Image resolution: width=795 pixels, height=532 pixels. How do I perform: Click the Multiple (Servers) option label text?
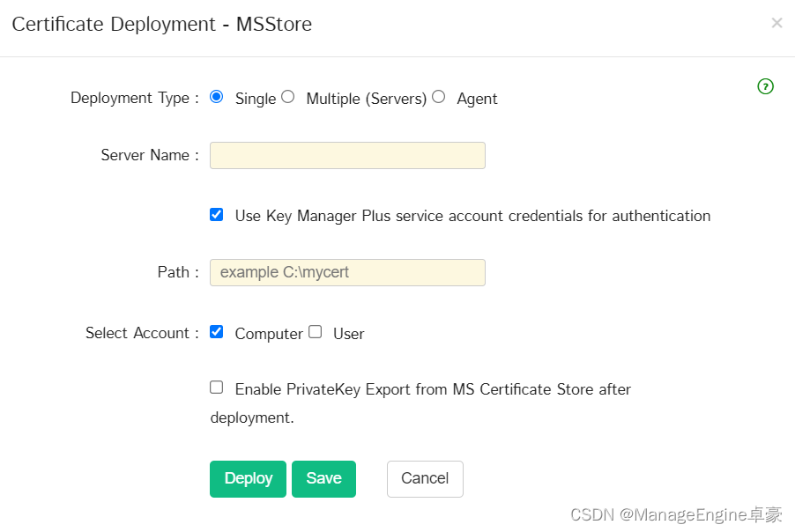click(367, 99)
